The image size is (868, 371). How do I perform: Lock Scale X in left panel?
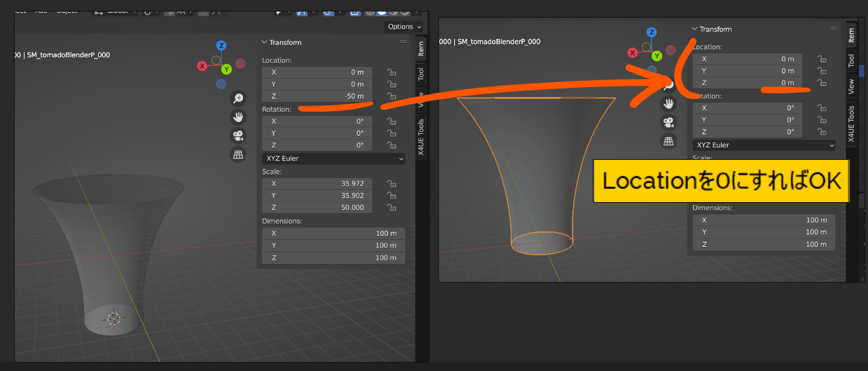[391, 183]
